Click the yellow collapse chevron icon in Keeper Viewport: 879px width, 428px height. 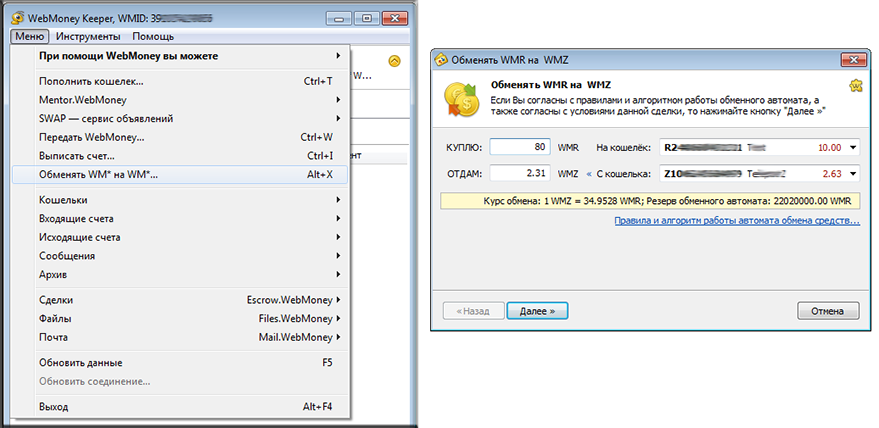coord(394,61)
